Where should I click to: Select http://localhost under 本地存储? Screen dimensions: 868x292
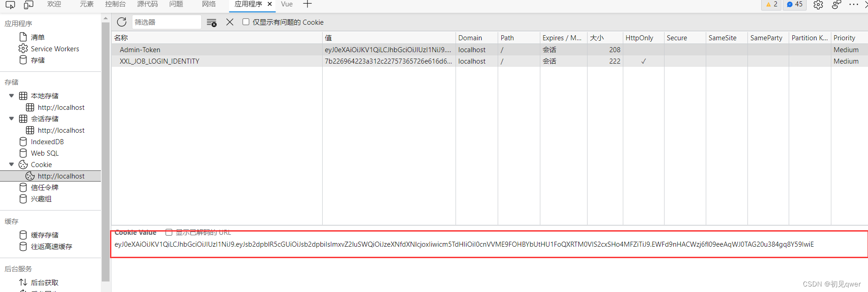click(61, 107)
